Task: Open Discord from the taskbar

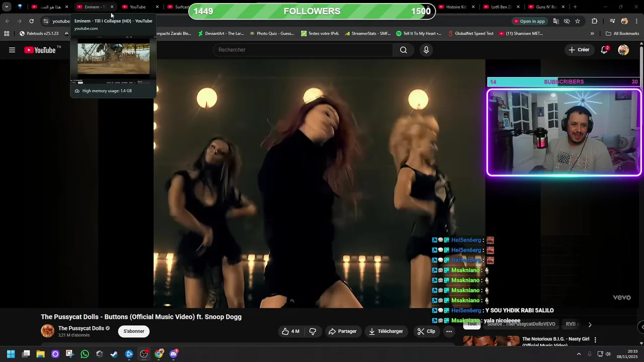Action: [174, 354]
